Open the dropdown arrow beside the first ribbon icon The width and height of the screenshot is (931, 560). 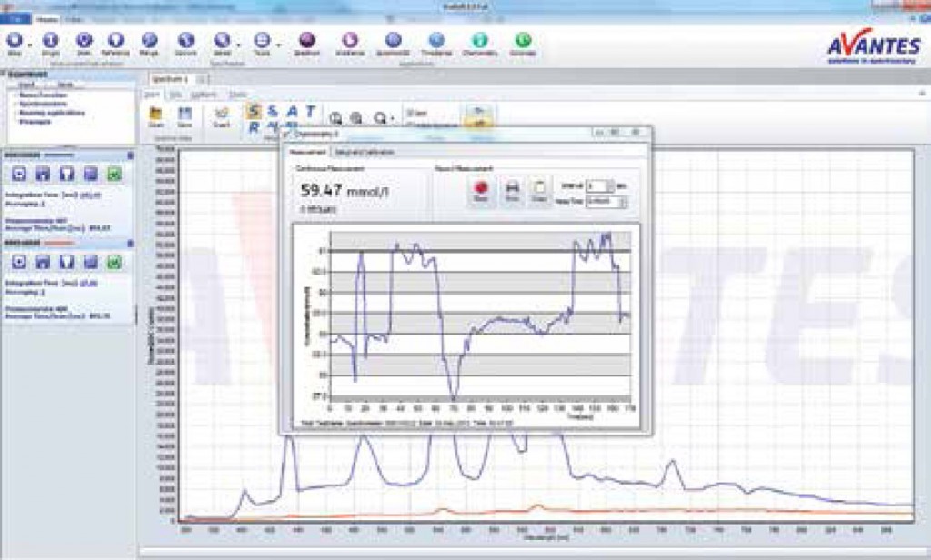point(30,44)
